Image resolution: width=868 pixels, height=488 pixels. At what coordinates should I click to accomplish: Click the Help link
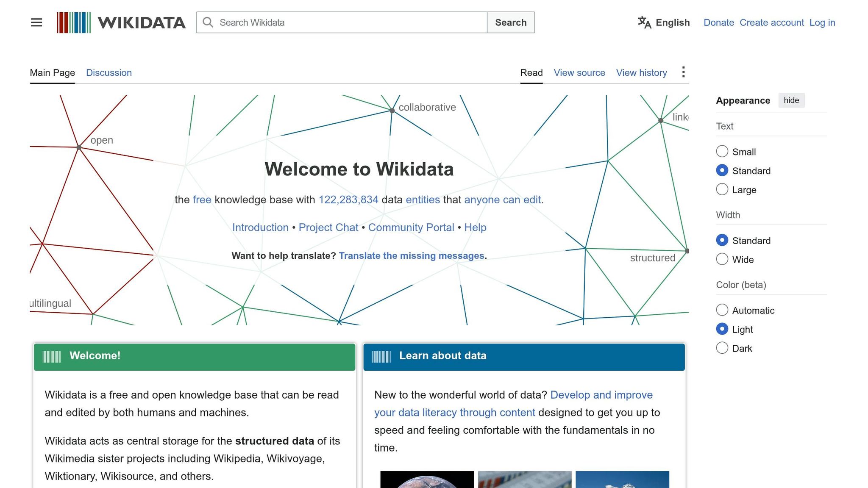point(475,227)
